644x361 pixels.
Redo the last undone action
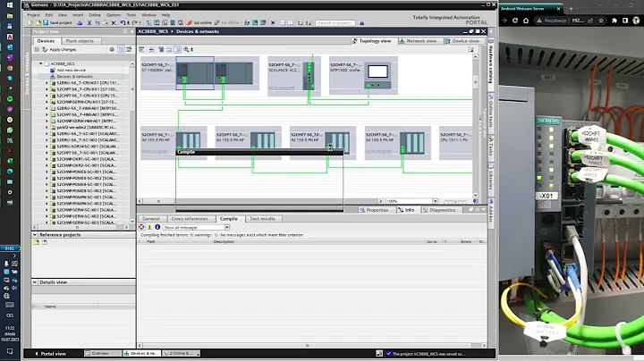[x=133, y=23]
